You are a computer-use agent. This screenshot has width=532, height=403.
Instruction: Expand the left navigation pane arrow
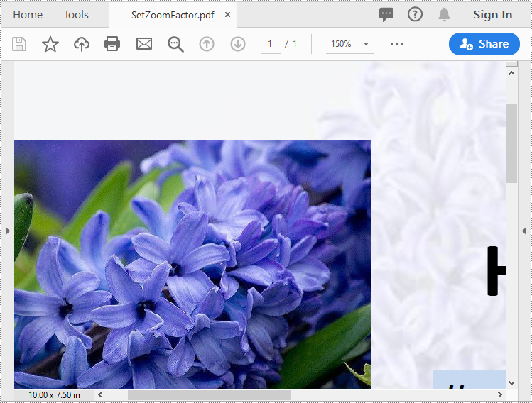pyautogui.click(x=8, y=231)
